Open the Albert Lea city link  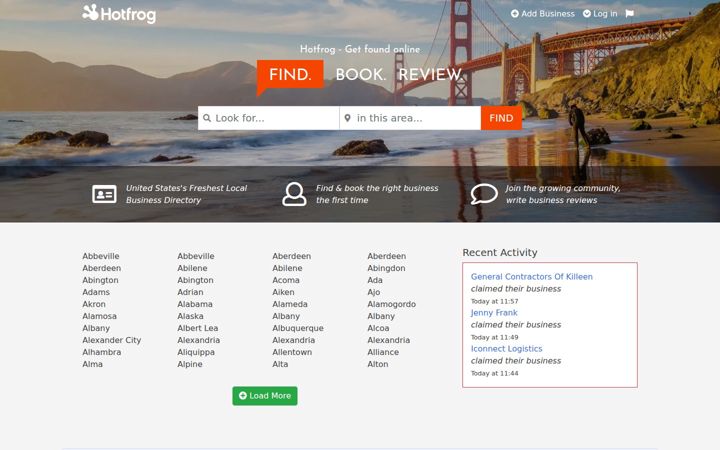coord(197,328)
